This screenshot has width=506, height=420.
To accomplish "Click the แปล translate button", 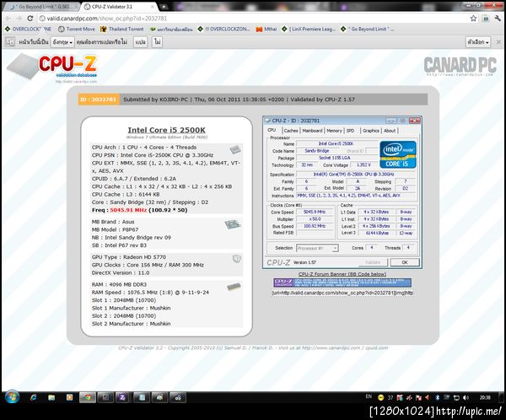I will [140, 42].
